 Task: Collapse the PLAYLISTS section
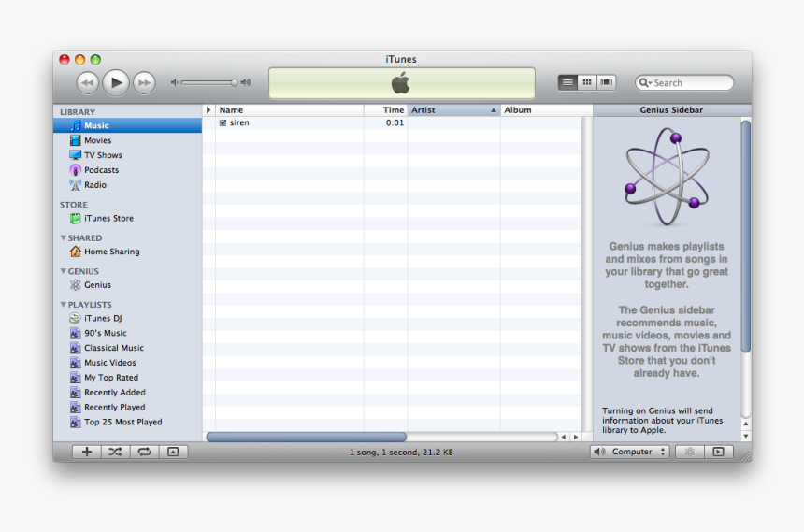63,304
